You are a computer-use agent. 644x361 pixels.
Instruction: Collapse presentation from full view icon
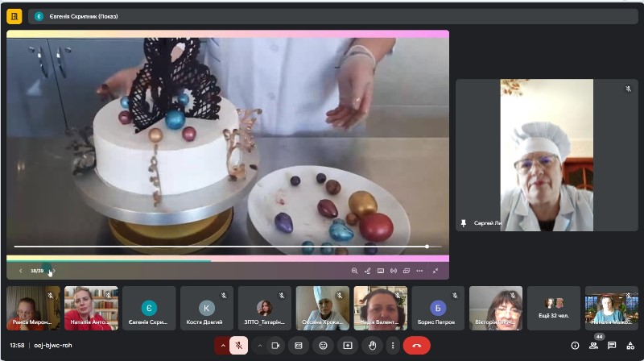click(x=436, y=271)
